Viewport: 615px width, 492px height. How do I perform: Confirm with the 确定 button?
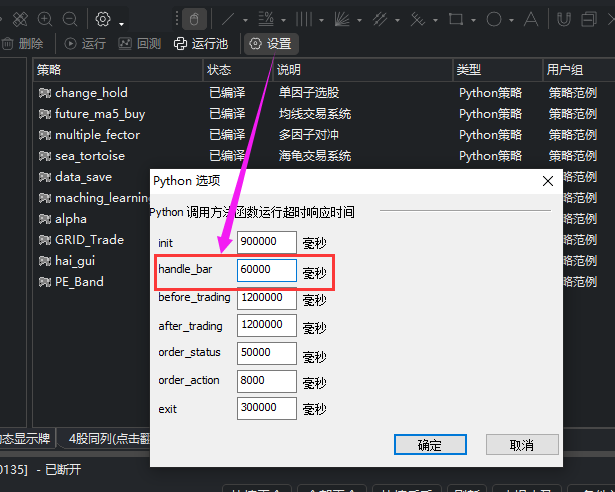point(430,445)
